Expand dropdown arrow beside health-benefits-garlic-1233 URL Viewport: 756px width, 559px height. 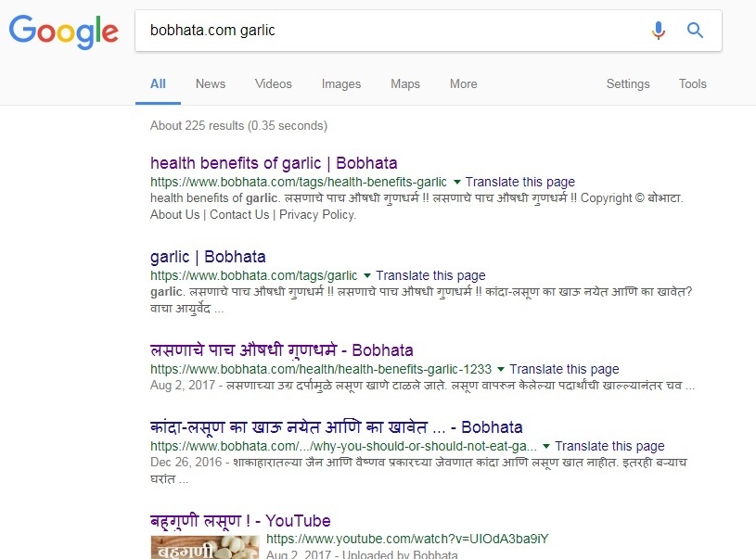(501, 369)
